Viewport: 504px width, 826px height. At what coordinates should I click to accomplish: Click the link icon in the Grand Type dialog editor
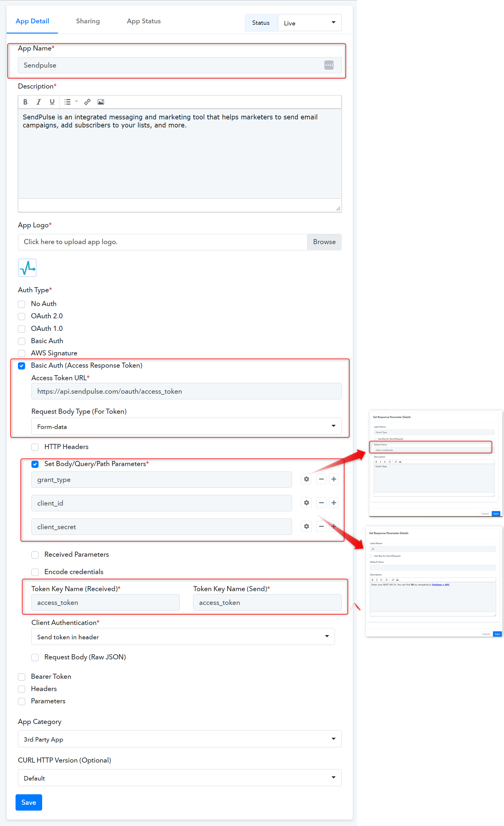point(396,462)
